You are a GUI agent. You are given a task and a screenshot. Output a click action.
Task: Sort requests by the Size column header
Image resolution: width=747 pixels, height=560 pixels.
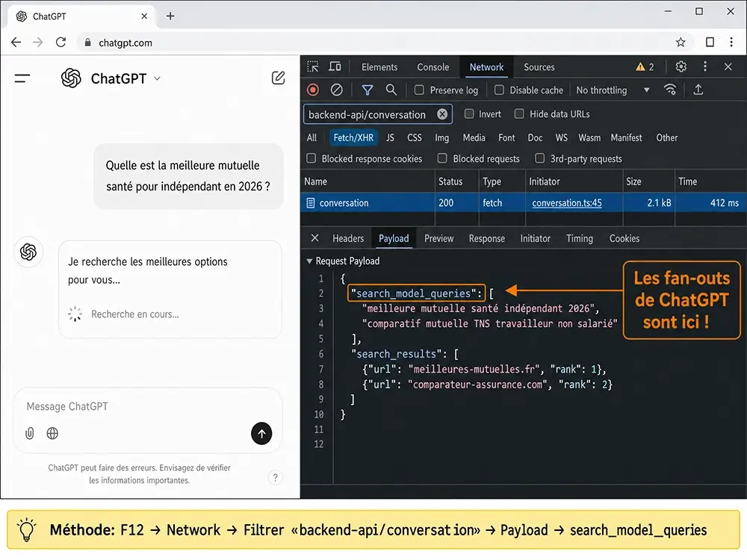[x=648, y=181]
